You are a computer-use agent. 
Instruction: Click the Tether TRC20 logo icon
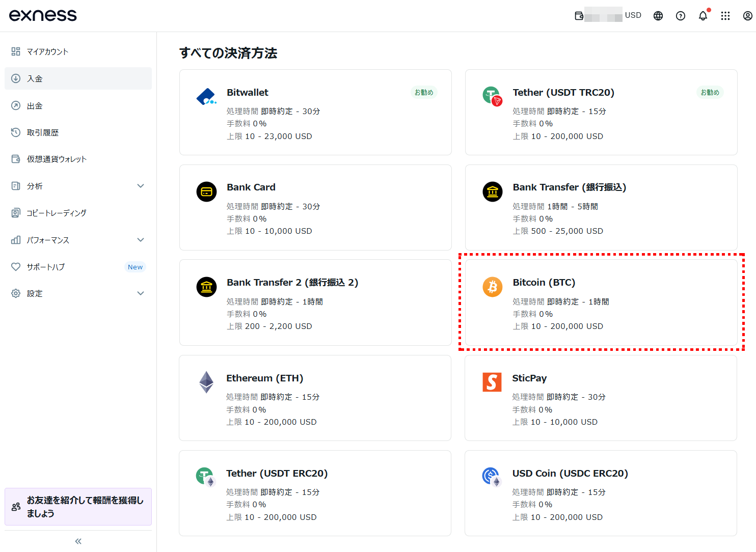[x=492, y=96]
